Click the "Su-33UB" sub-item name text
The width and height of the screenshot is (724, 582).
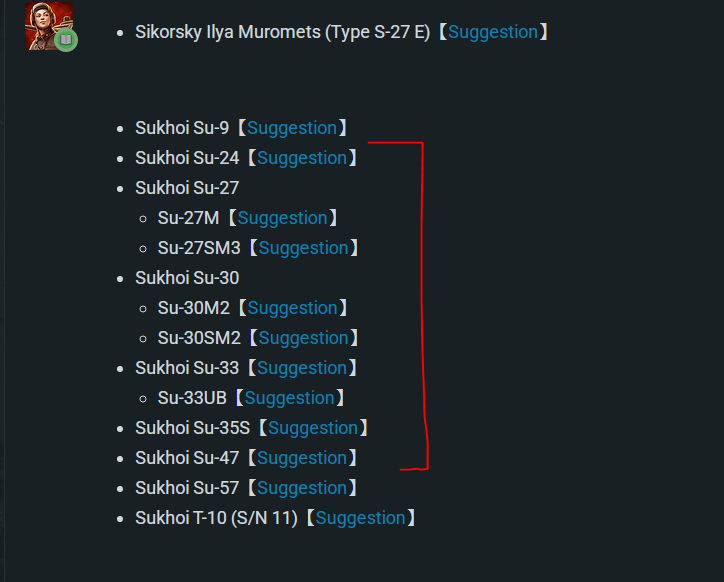192,398
